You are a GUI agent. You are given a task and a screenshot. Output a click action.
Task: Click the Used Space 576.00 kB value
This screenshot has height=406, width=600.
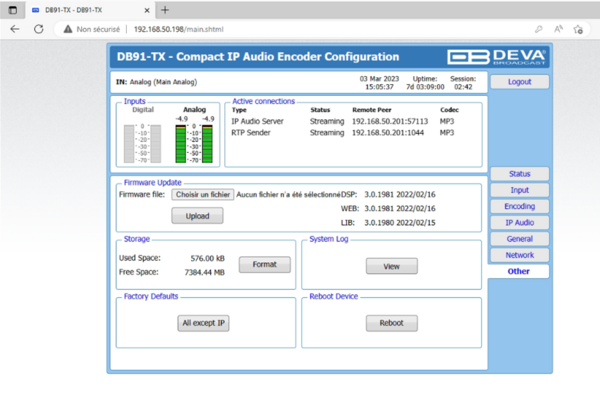pos(207,258)
